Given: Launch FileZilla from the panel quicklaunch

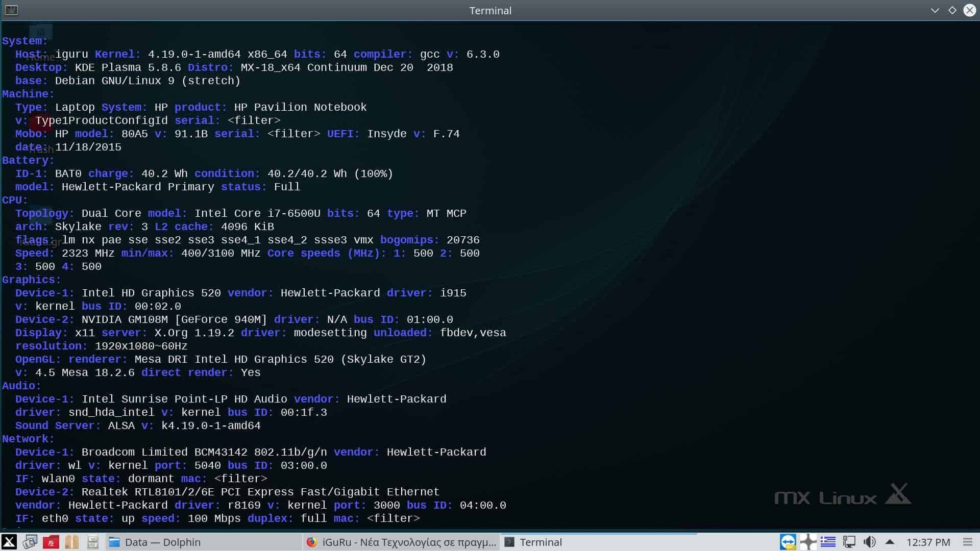Looking at the screenshot, I should click(x=51, y=542).
